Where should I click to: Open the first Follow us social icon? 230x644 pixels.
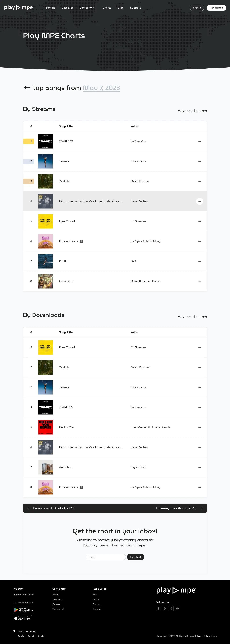coord(158,609)
